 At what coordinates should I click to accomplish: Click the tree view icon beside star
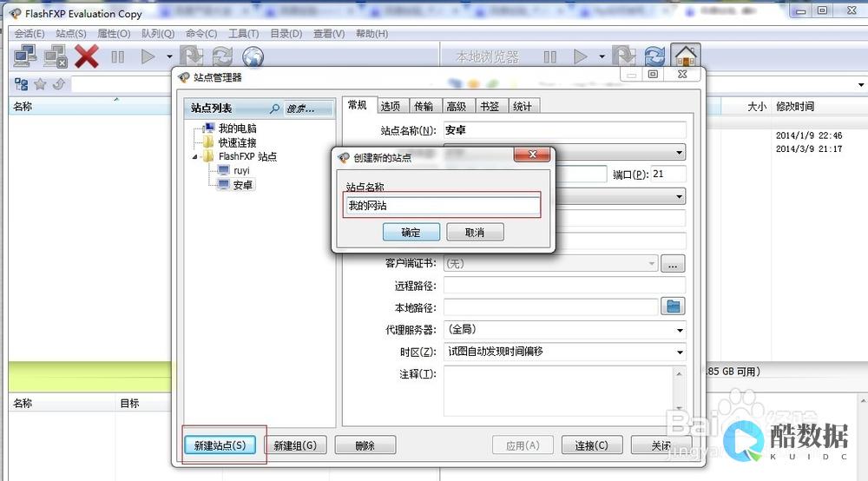tap(21, 84)
